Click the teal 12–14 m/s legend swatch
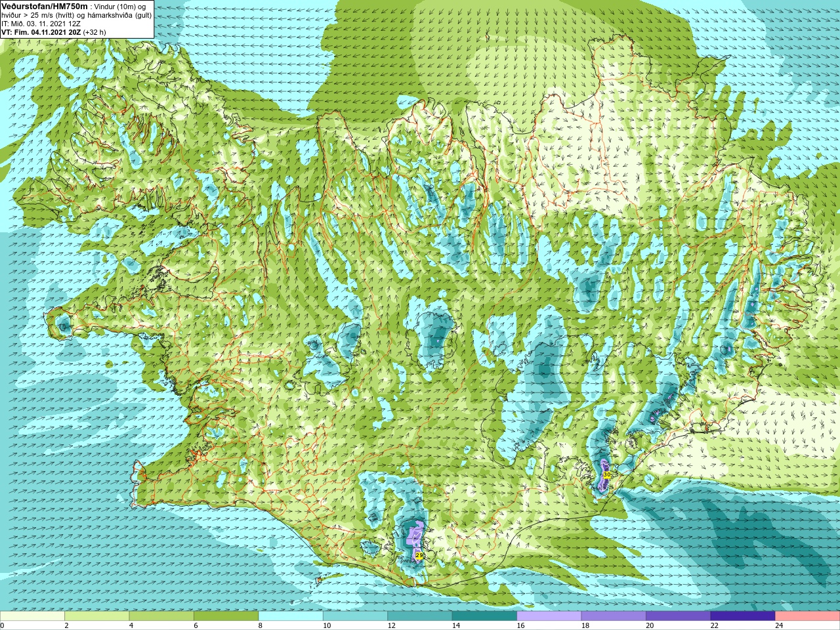Viewport: 840px width, 630px height. click(420, 616)
